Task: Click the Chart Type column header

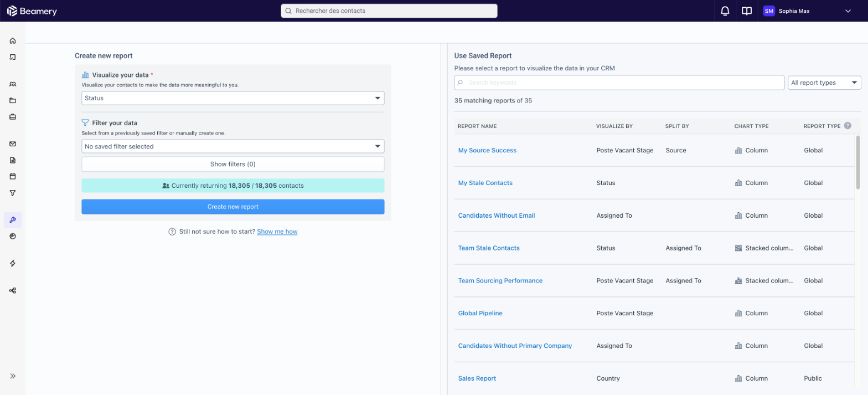Action: (x=751, y=126)
